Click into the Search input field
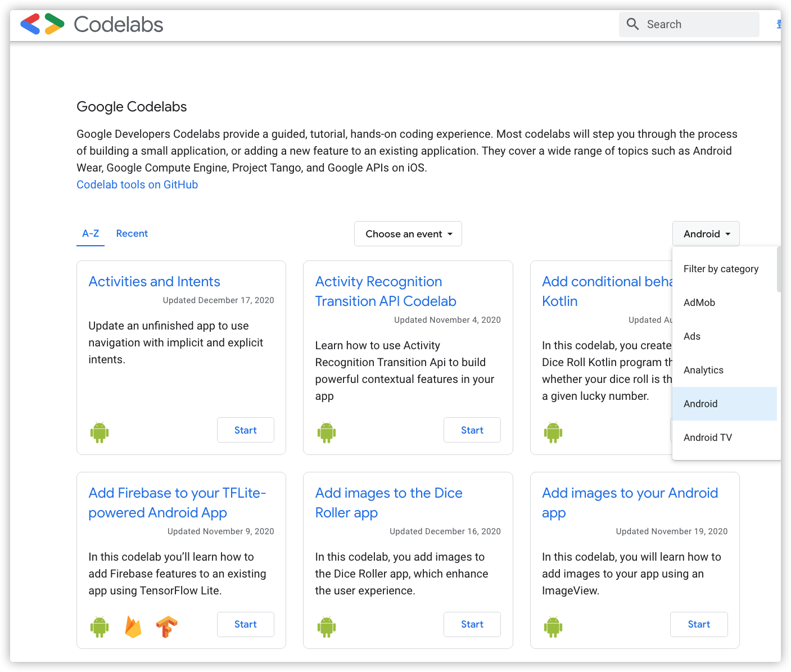Viewport: 791px width, 672px height. (697, 24)
